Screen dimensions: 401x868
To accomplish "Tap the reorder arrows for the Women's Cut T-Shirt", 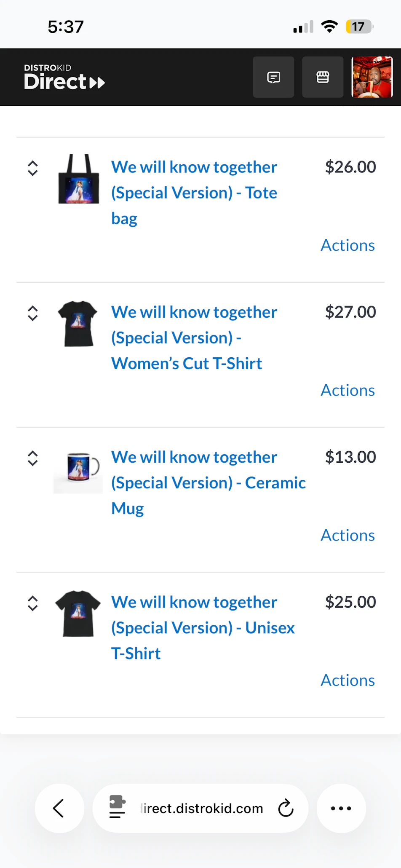I will [x=33, y=313].
